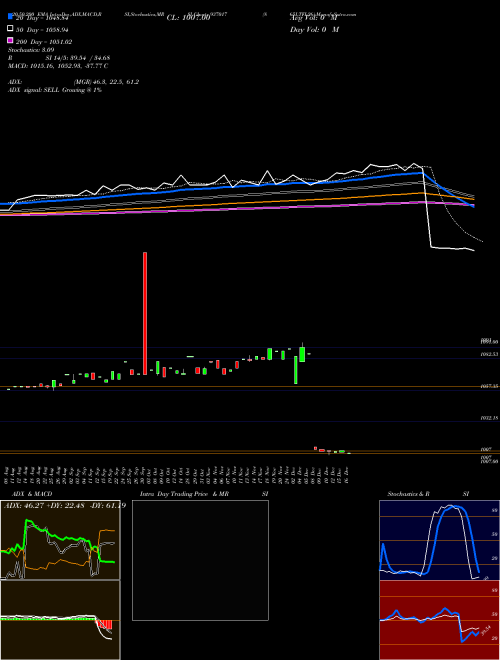Click the Stochastics: 3.09 reading
Image resolution: width=500 pixels, height=660 pixels.
31,50
